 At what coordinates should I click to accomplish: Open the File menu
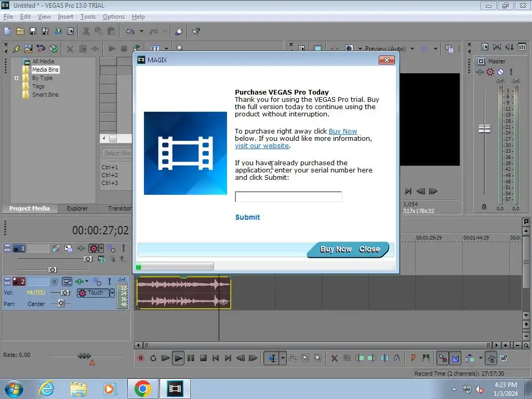click(x=8, y=17)
